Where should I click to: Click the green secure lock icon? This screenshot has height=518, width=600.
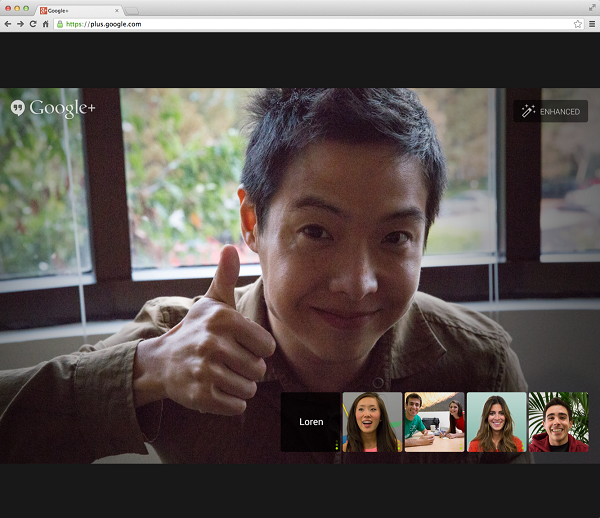tap(60, 23)
